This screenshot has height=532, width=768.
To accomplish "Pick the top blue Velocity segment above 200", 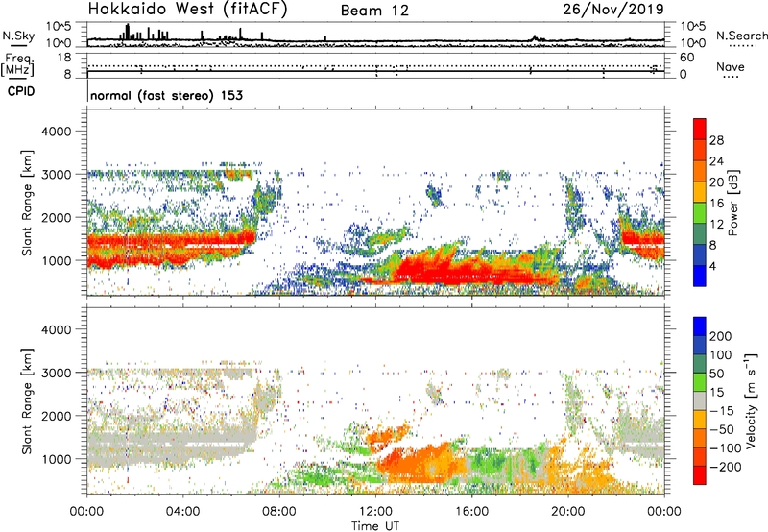I will (x=700, y=326).
